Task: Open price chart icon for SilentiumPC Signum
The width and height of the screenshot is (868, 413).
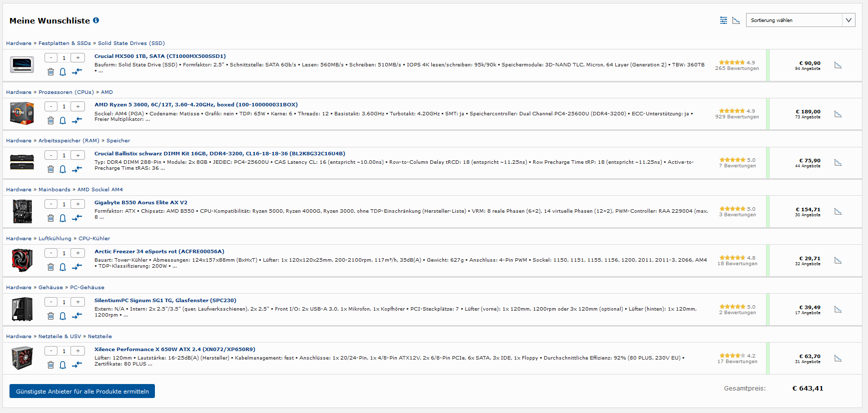Action: tap(838, 310)
